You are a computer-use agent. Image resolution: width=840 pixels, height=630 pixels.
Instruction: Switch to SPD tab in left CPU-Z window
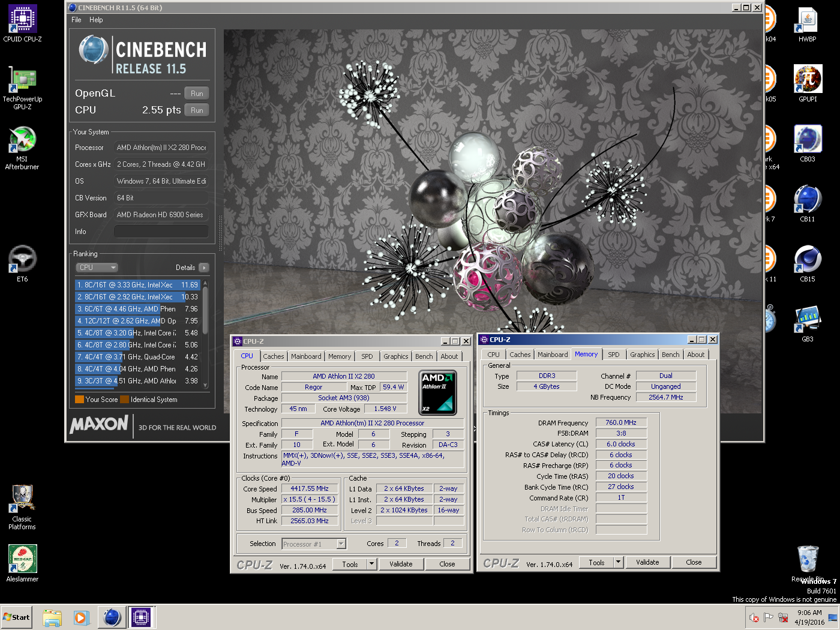click(367, 356)
